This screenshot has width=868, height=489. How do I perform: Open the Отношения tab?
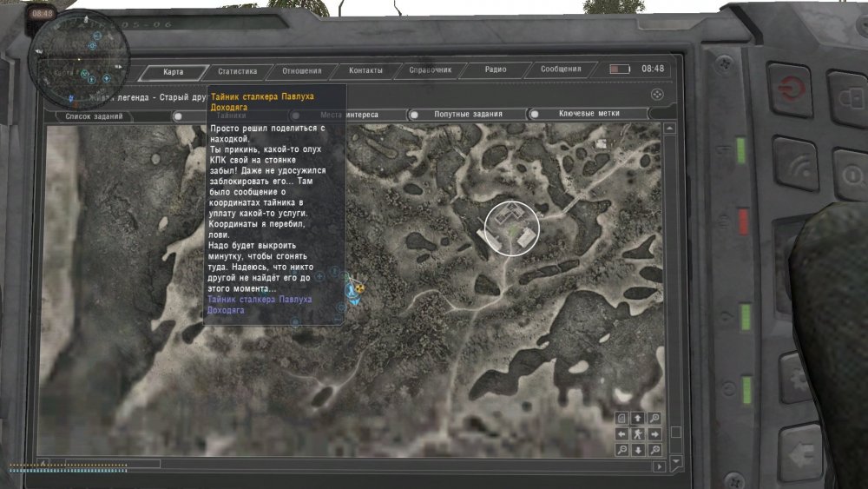302,71
